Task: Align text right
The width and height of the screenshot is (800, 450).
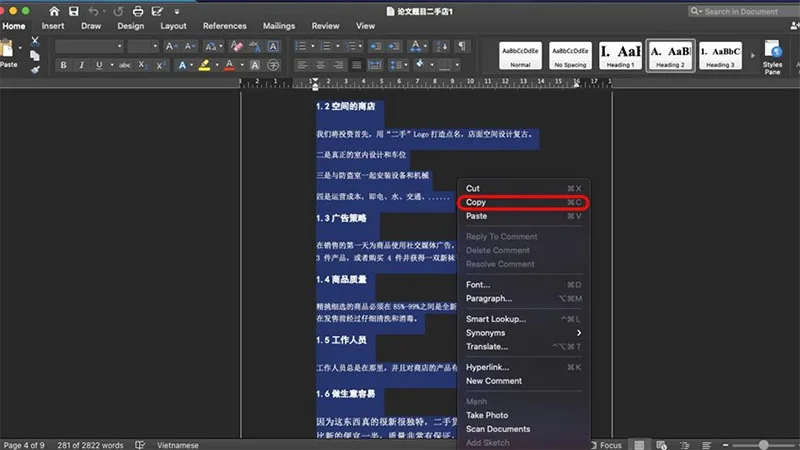Action: 338,65
